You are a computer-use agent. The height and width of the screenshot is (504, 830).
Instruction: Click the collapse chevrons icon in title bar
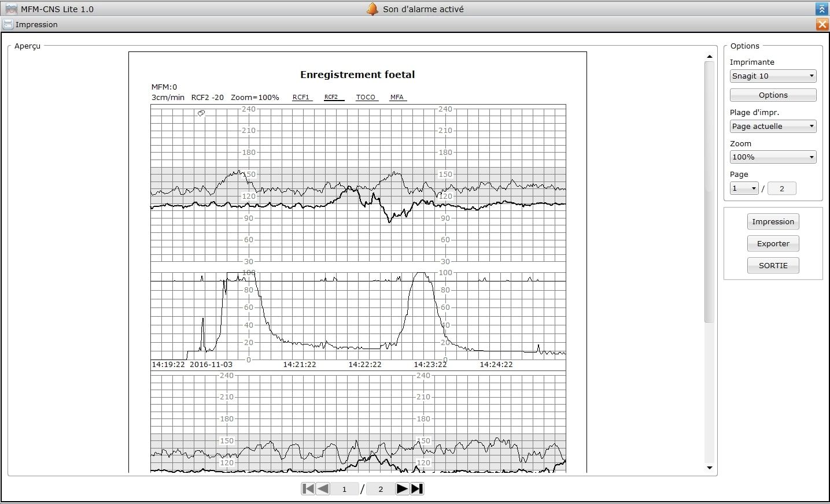[x=821, y=9]
